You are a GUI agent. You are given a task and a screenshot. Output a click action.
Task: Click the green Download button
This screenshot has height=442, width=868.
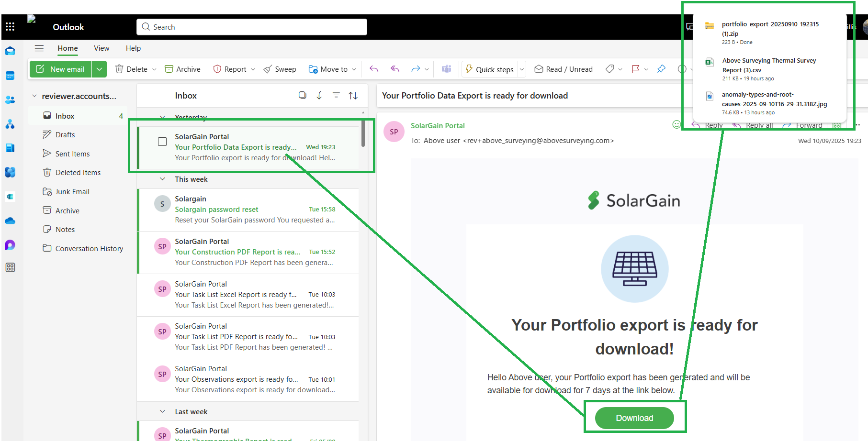(634, 418)
